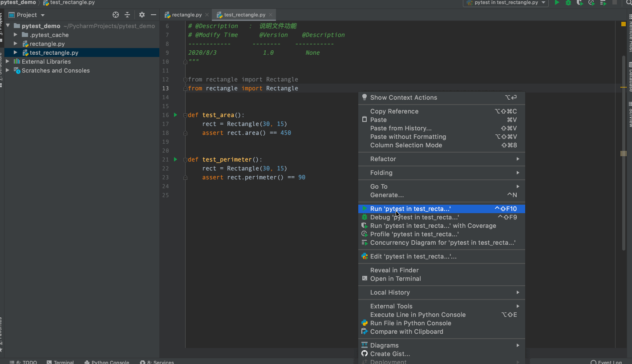
Task: Click the Project view icon in the panel header
Action: tap(12, 15)
